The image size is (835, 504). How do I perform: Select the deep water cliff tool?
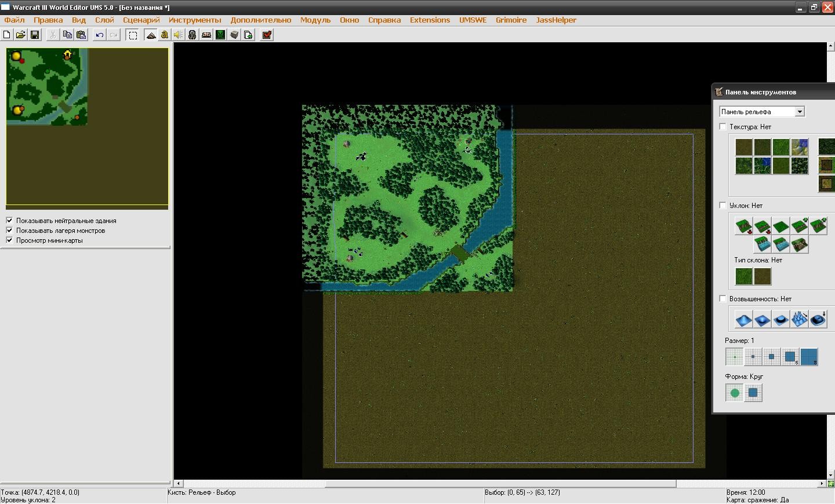pos(763,244)
